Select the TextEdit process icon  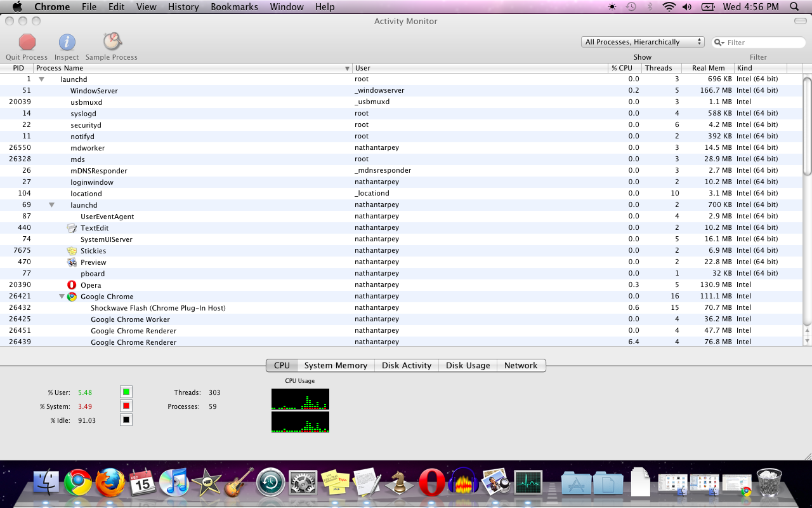72,228
